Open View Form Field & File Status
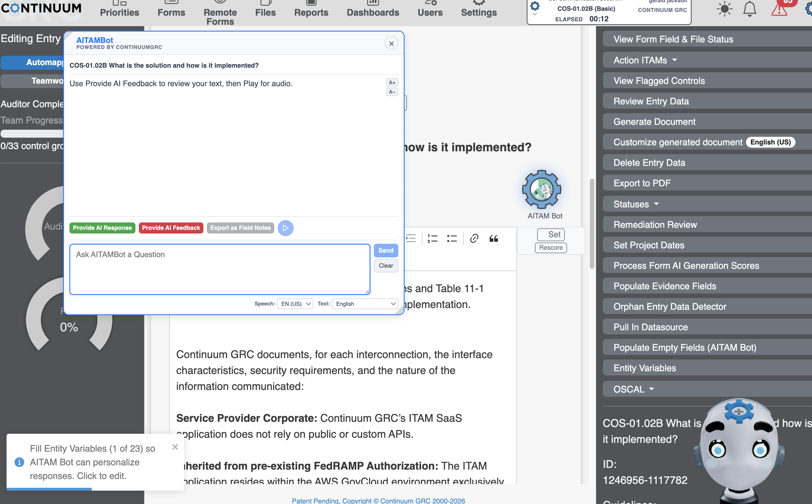The image size is (812, 504). [707, 39]
